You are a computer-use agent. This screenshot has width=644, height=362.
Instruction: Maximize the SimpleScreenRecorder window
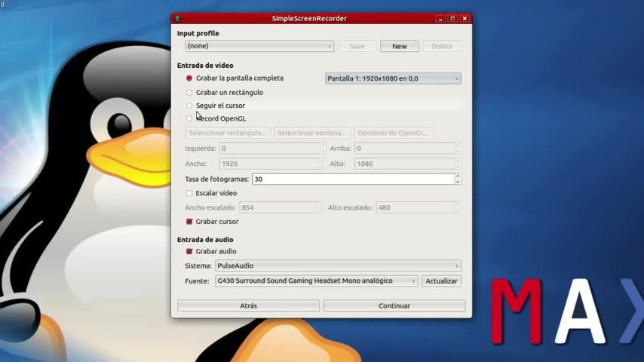(x=452, y=19)
